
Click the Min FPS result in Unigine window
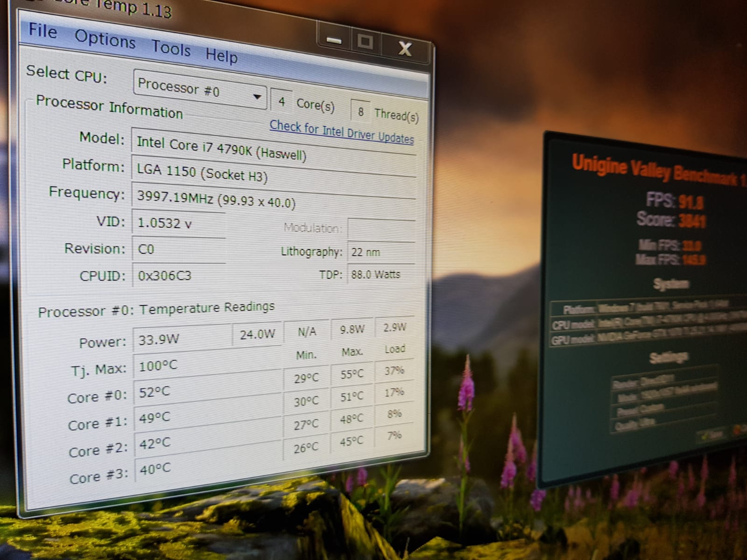tap(670, 245)
